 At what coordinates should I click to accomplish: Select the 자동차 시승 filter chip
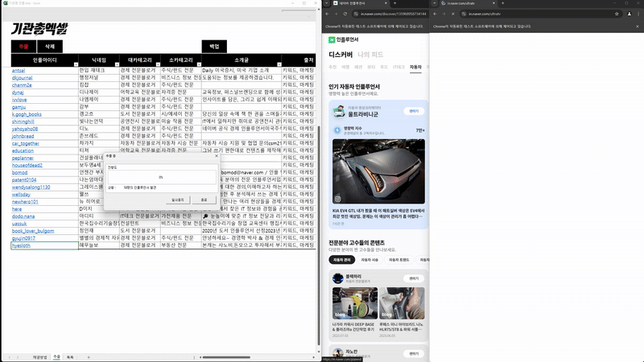click(x=369, y=260)
